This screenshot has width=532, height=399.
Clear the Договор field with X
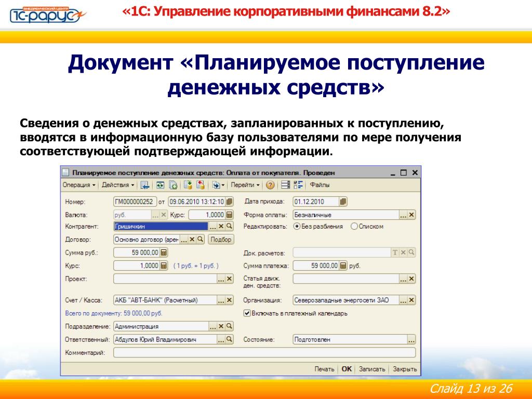[x=192, y=240]
